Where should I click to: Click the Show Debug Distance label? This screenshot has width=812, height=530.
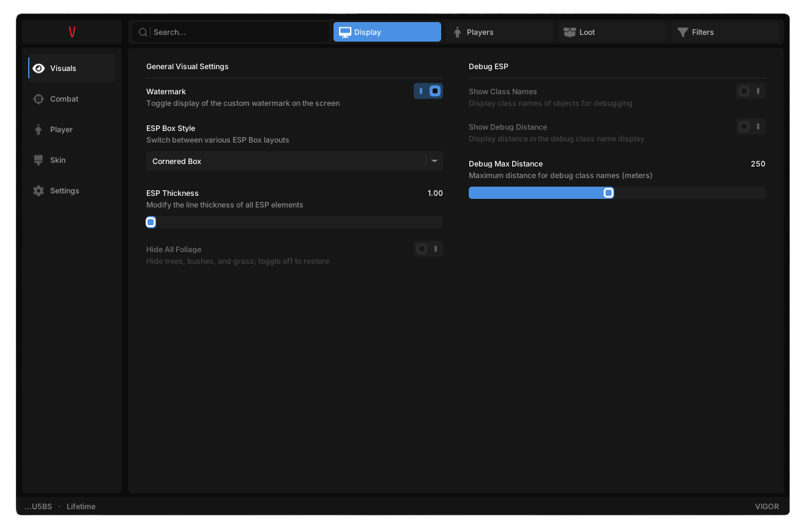[x=508, y=127]
